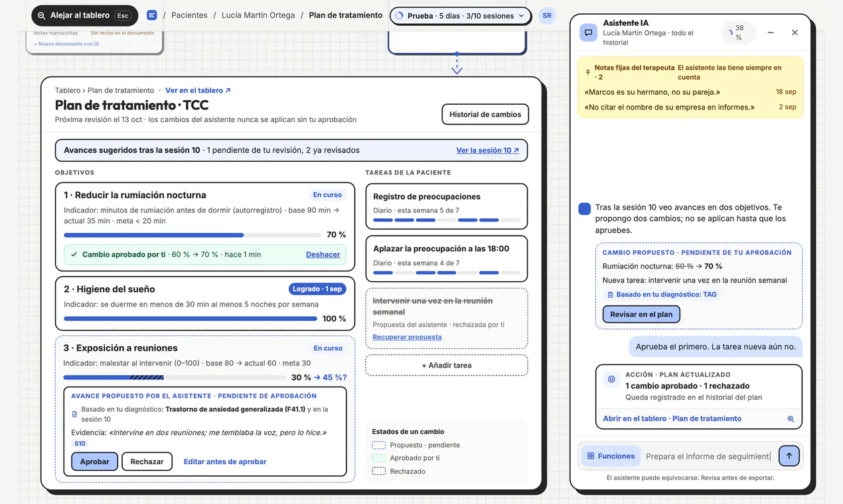The width and height of the screenshot is (843, 504).
Task: Click the chat message input field
Action: 709,456
